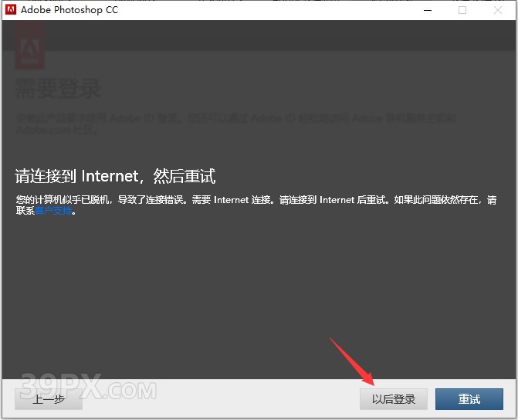Click the Adobe logo in title bar
This screenshot has width=518, height=420.
[x=11, y=9]
